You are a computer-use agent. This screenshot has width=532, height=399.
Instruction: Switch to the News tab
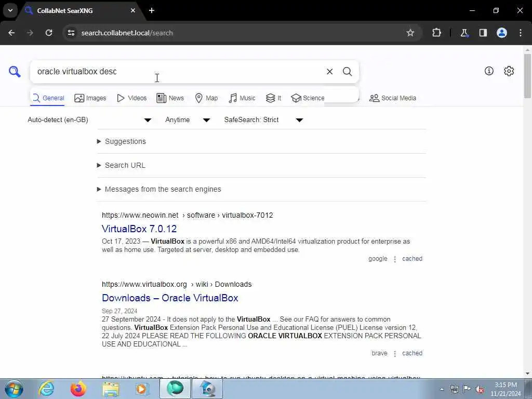170,98
